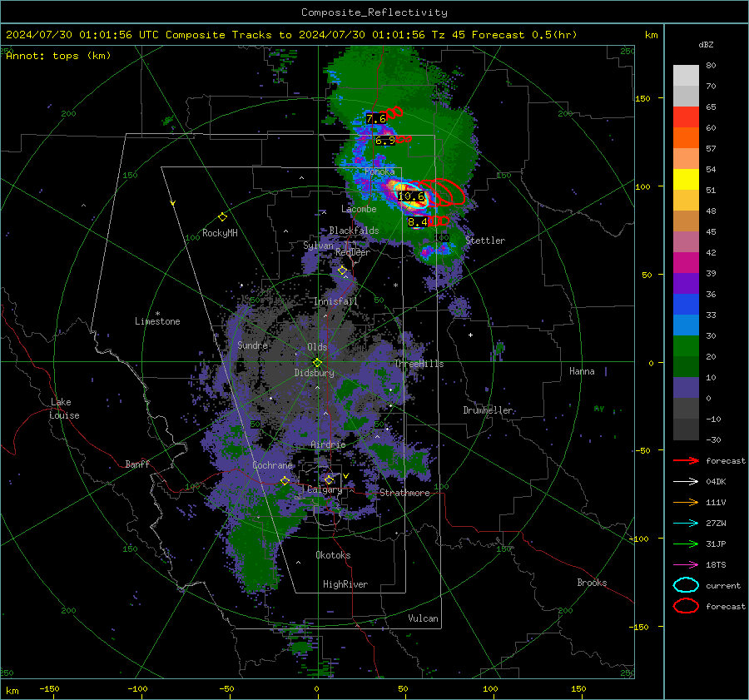The height and width of the screenshot is (700, 749).
Task: Click the light gray 80-70 dBZ swatch
Action: 686,76
